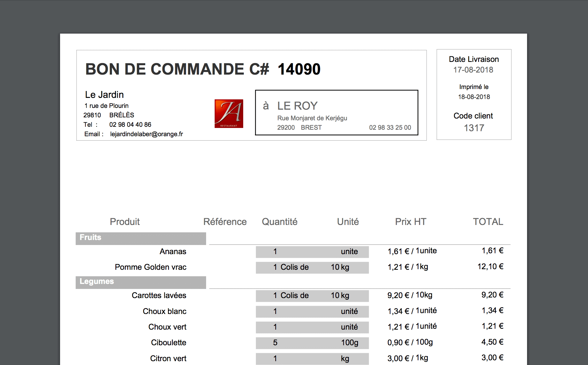This screenshot has width=588, height=365.
Task: Select the address 1 rue de Plourin
Action: click(106, 106)
